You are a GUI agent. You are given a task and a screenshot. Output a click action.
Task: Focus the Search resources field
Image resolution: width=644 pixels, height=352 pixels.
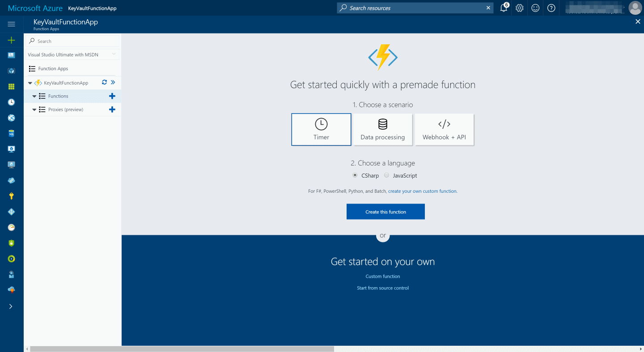click(x=415, y=8)
